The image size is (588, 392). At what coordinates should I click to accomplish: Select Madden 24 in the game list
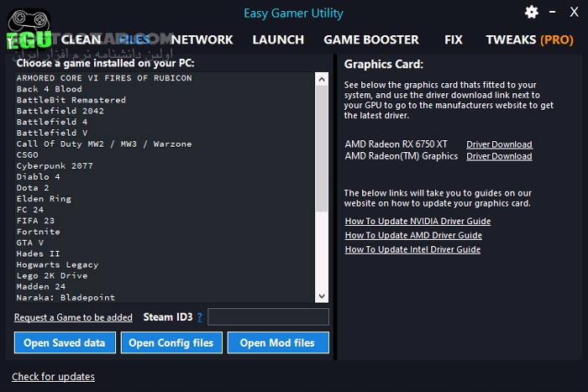pos(165,286)
